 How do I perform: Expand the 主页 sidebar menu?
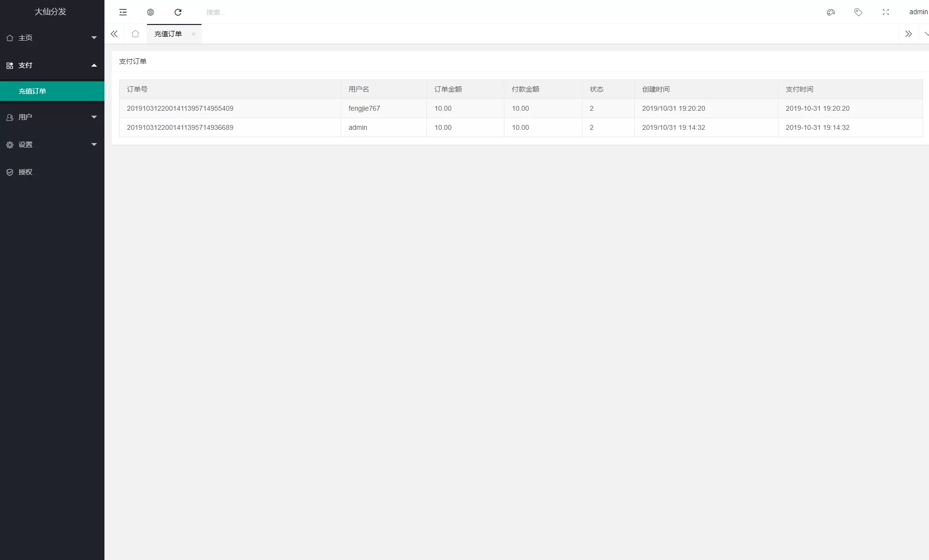(x=51, y=38)
